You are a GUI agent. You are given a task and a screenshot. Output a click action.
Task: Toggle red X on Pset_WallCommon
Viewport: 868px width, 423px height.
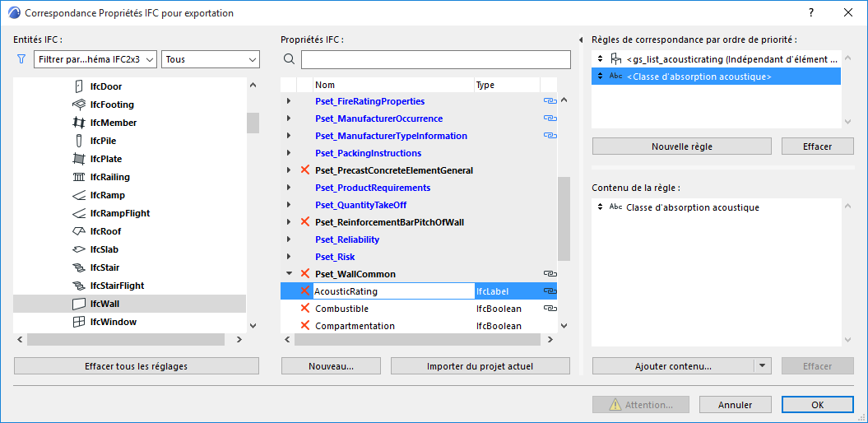click(304, 273)
